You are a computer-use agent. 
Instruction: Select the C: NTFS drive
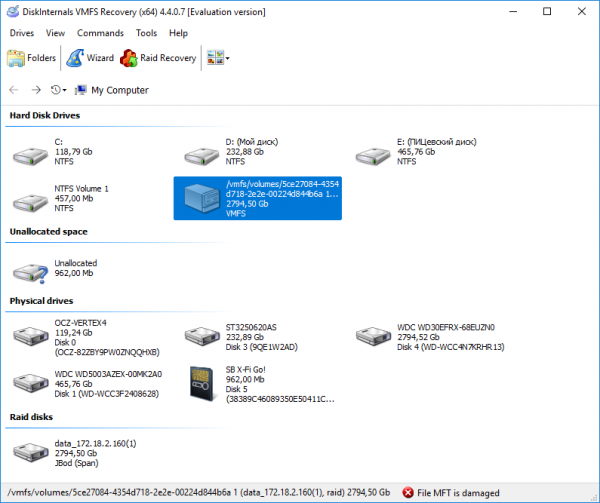(60, 151)
